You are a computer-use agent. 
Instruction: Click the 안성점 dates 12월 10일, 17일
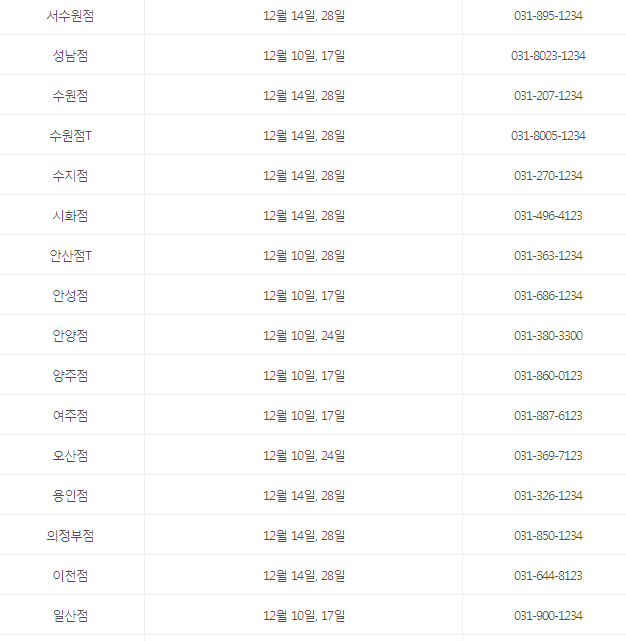(x=304, y=296)
